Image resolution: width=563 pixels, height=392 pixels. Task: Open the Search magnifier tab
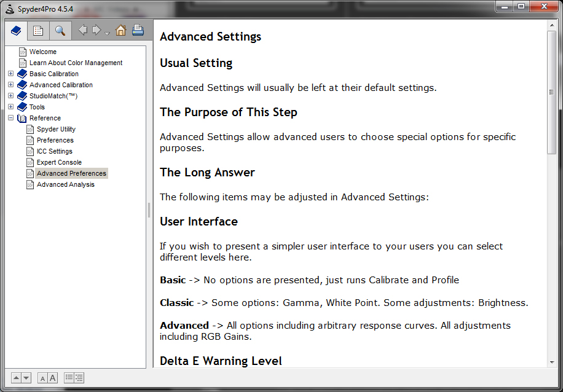(60, 31)
